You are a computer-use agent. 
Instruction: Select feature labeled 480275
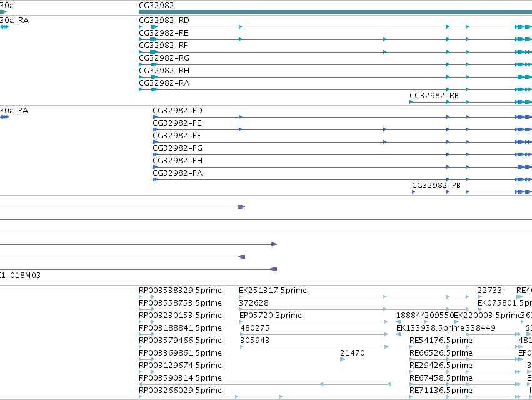click(x=255, y=328)
